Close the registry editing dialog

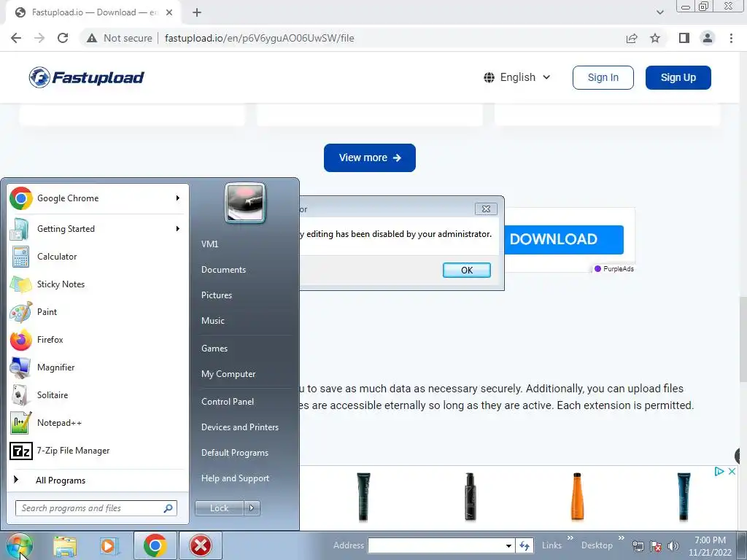click(x=486, y=209)
